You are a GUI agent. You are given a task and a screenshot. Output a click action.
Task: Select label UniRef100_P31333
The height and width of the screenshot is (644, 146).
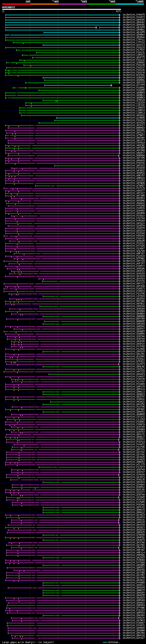coord(134,610)
